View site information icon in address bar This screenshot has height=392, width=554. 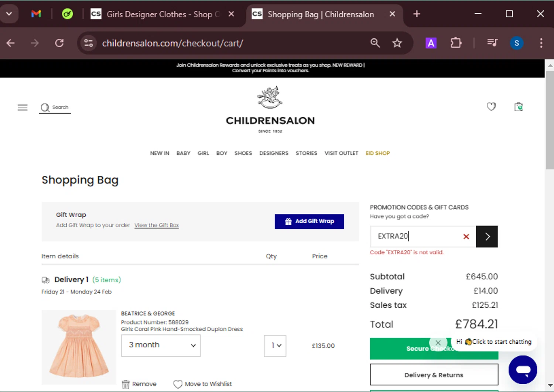89,43
